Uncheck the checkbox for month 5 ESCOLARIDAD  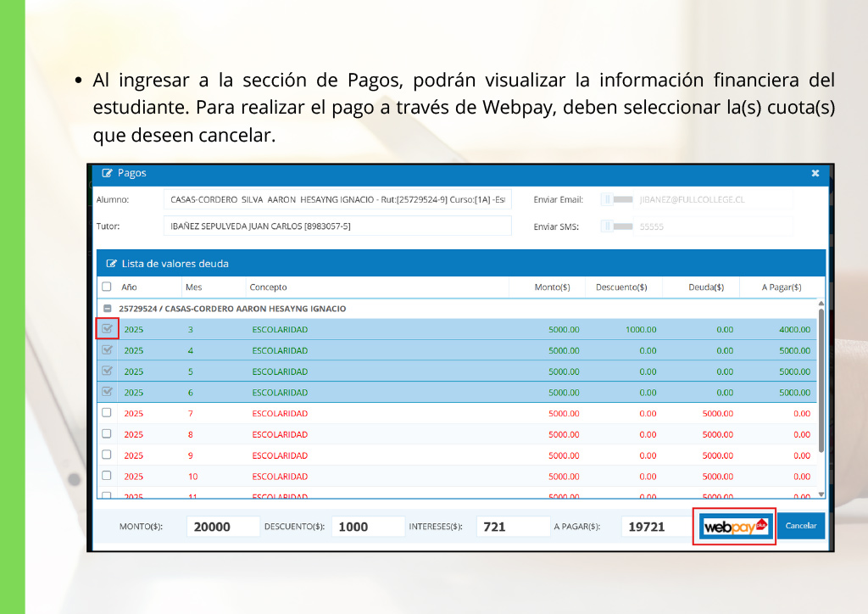coord(107,371)
